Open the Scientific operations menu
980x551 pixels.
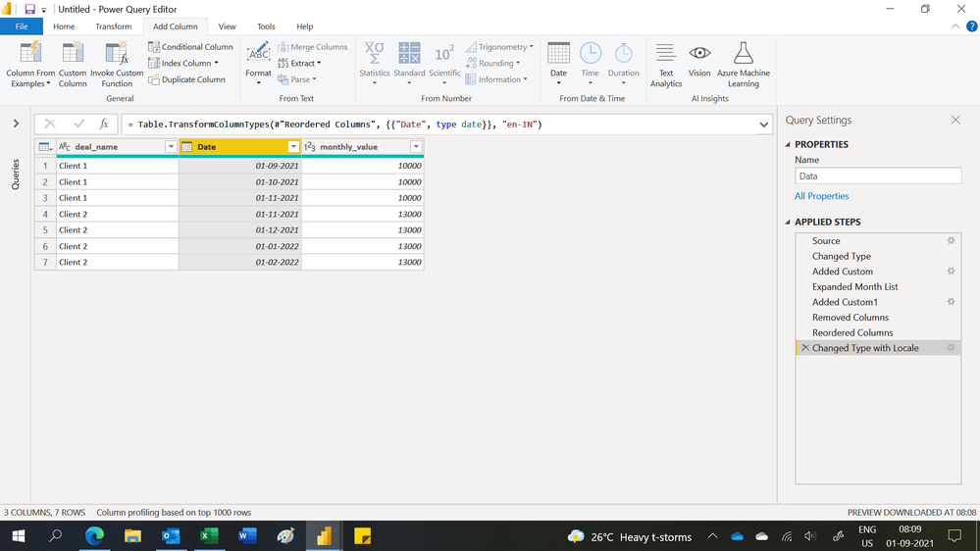pos(444,65)
